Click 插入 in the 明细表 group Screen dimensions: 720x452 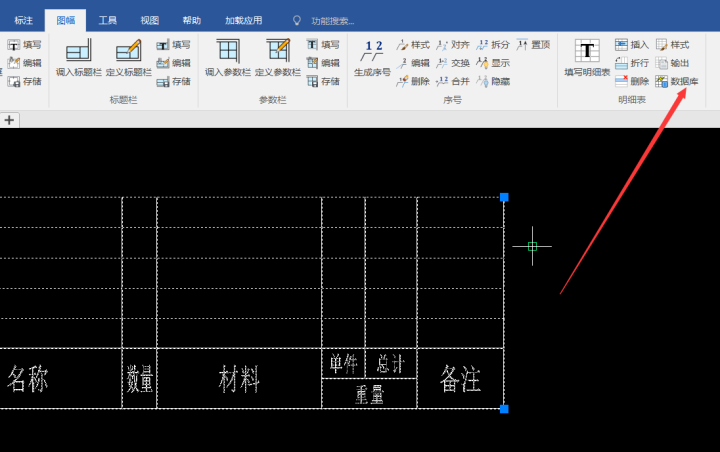[632, 45]
